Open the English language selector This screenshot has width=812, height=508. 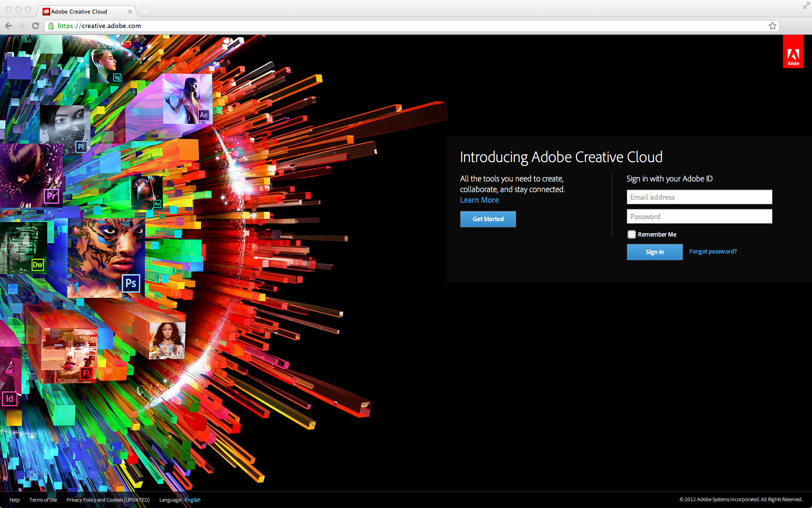click(x=192, y=500)
